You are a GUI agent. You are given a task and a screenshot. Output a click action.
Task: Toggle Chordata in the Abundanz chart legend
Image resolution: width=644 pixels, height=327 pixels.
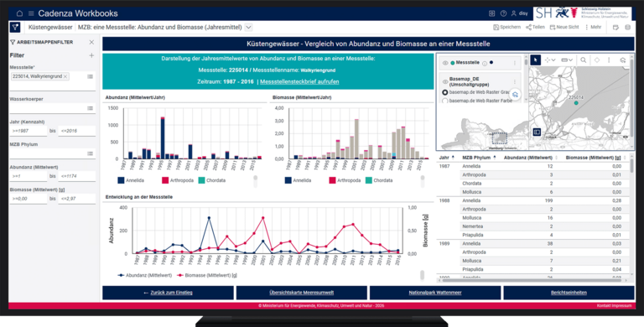211,180
